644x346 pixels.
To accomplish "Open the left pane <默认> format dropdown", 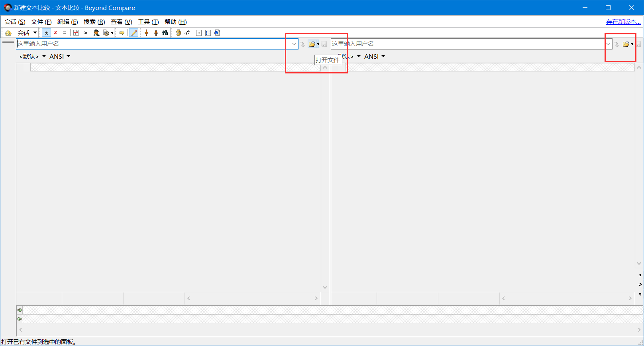I will click(32, 56).
